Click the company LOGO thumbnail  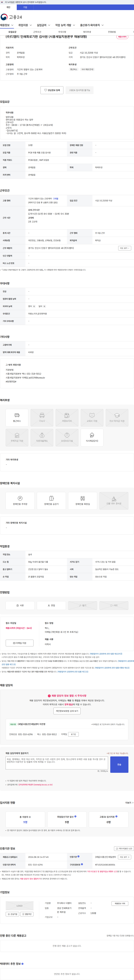pos(20,906)
